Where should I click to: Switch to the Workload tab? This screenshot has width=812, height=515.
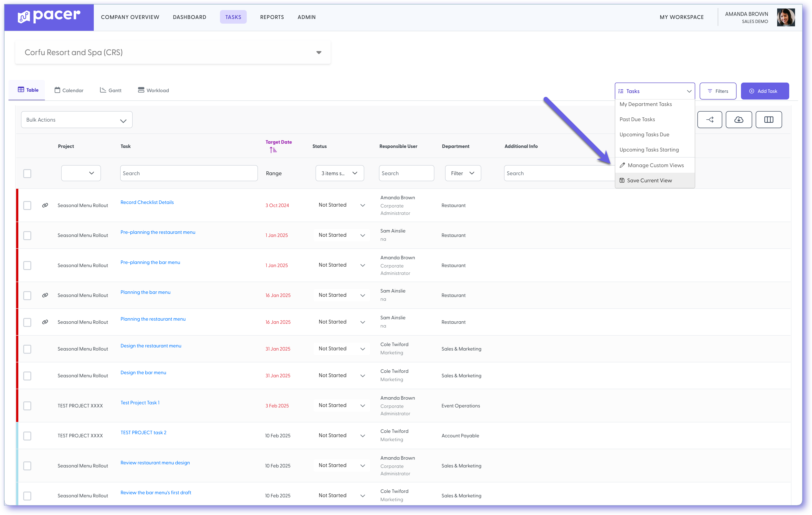[153, 90]
